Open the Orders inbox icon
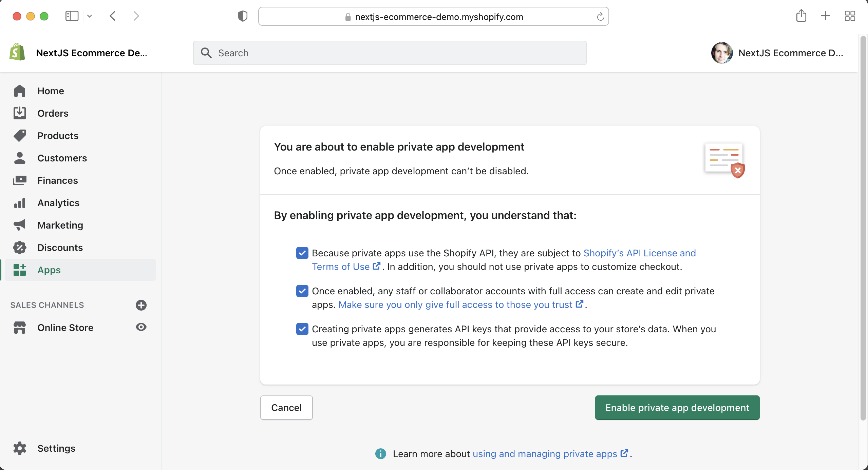The image size is (868, 470). point(20,113)
